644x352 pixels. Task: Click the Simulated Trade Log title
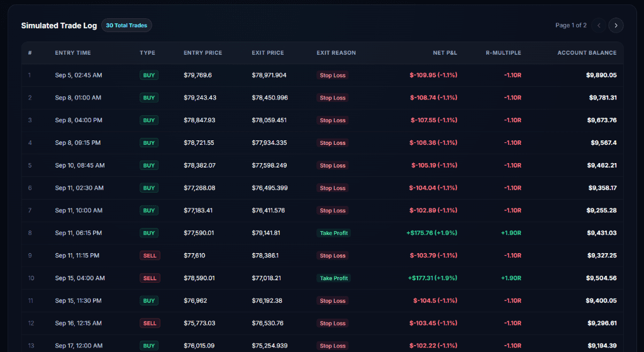[x=59, y=25]
